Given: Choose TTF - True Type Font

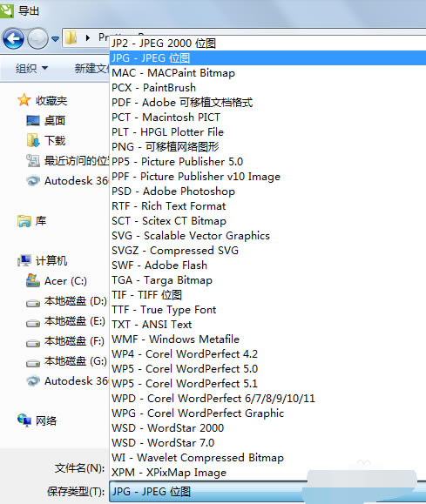Looking at the screenshot, I should pyautogui.click(x=267, y=309).
